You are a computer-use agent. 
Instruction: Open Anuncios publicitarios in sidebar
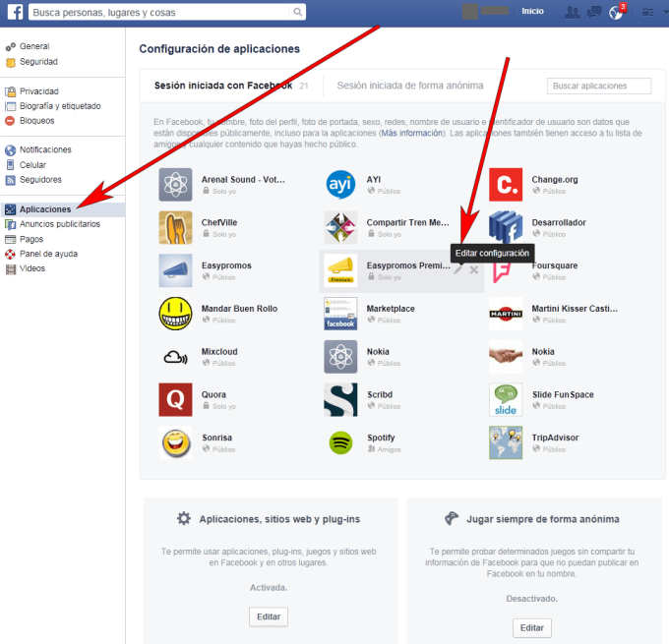coord(60,224)
